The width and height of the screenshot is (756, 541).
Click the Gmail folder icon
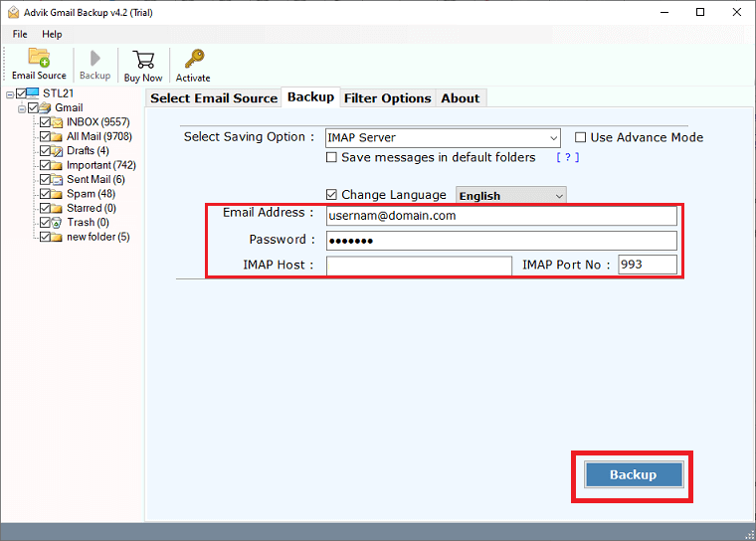point(45,107)
